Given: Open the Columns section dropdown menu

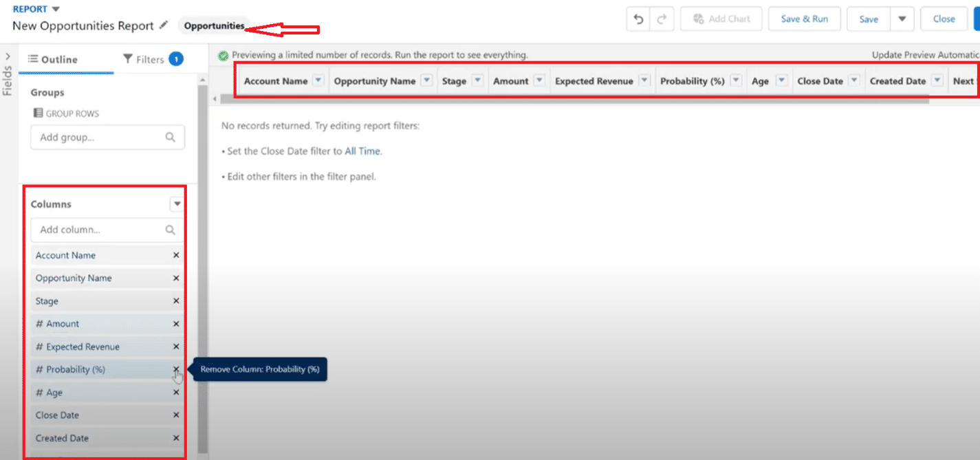Looking at the screenshot, I should coord(177,204).
